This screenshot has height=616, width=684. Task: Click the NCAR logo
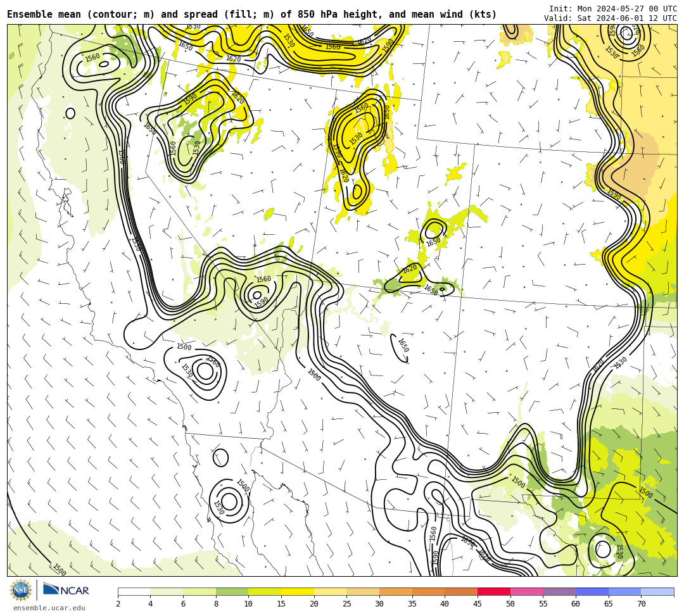[66, 590]
